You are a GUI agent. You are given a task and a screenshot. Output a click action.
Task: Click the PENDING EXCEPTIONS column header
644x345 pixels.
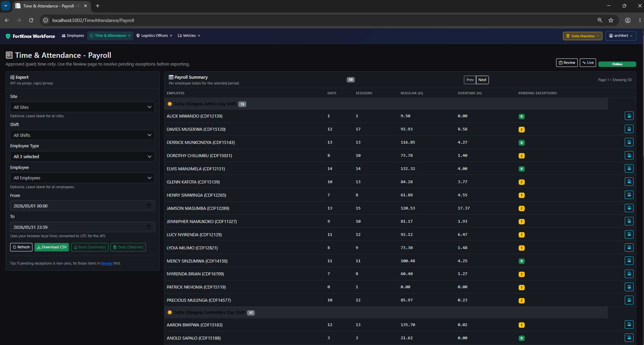click(x=537, y=93)
